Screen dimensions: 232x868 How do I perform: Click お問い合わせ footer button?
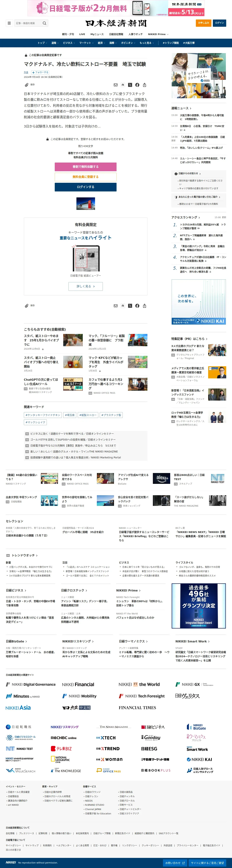coord(175,863)
